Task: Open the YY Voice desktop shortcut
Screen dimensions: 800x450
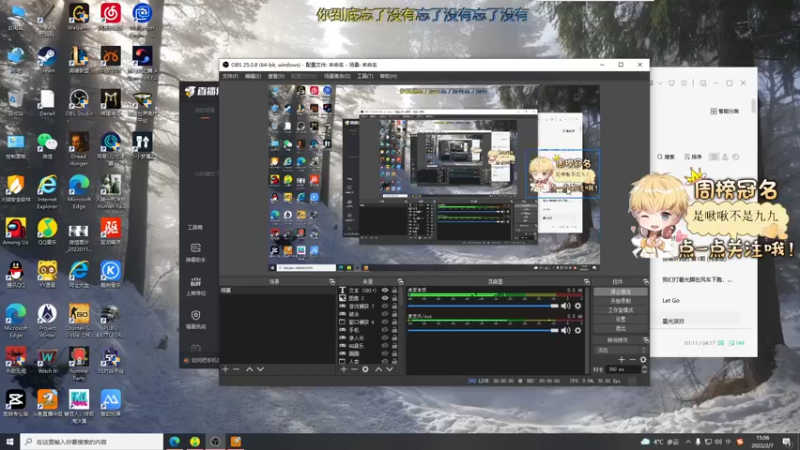Action: (47, 274)
